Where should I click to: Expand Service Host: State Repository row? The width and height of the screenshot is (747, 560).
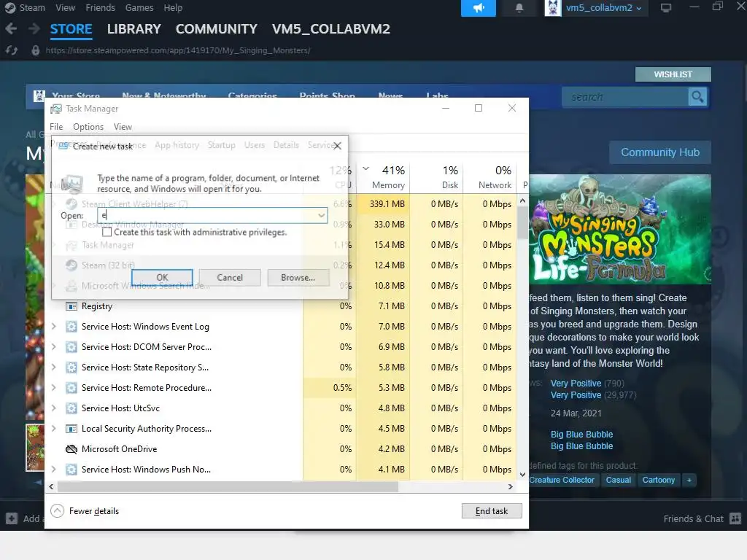54,367
